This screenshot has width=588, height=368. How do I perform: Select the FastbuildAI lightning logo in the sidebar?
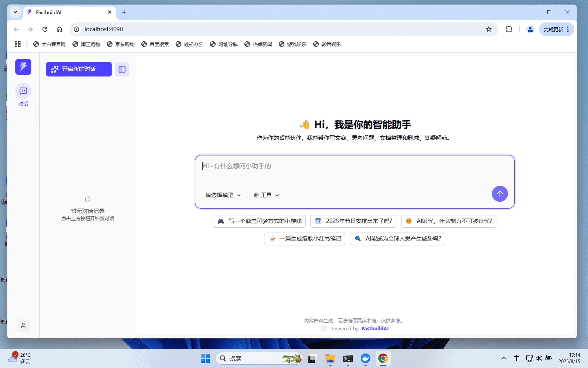(x=23, y=67)
